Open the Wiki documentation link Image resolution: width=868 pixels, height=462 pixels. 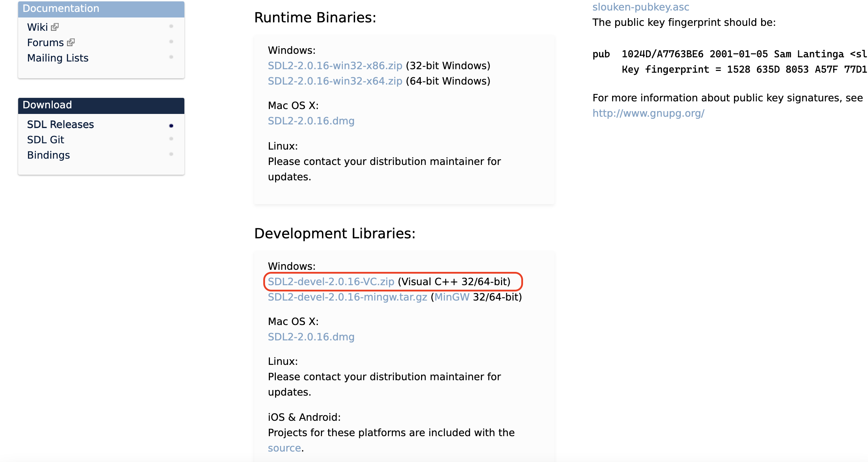[37, 27]
